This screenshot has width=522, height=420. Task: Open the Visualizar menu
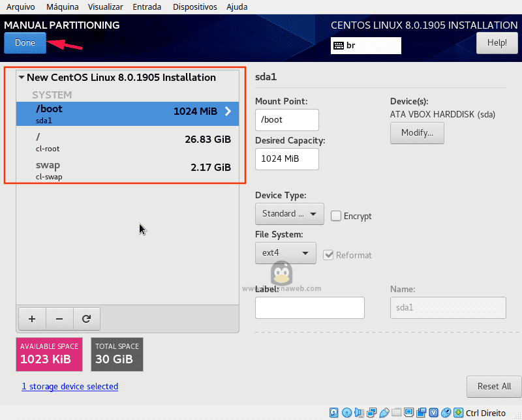tap(105, 7)
